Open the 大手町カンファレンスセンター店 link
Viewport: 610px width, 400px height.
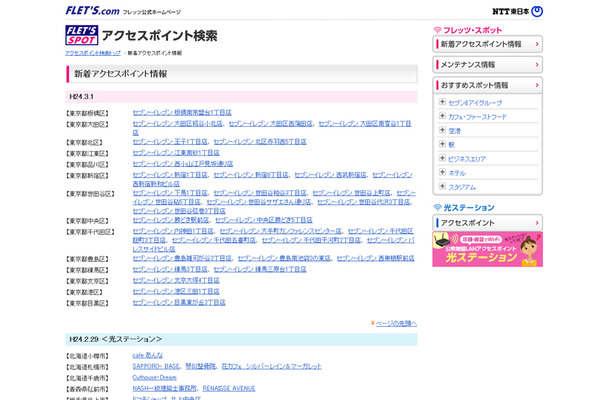(280, 231)
